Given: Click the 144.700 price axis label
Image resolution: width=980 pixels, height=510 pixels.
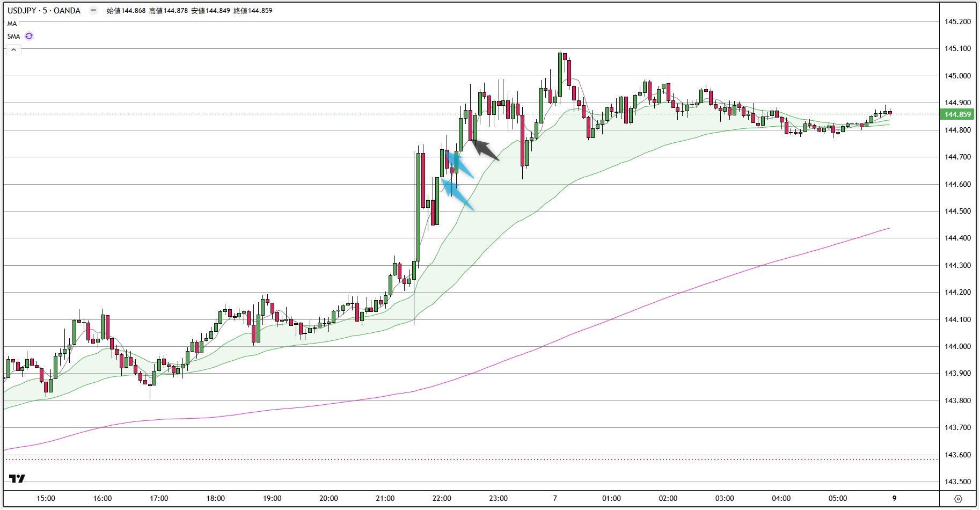Looking at the screenshot, I should pyautogui.click(x=957, y=157).
